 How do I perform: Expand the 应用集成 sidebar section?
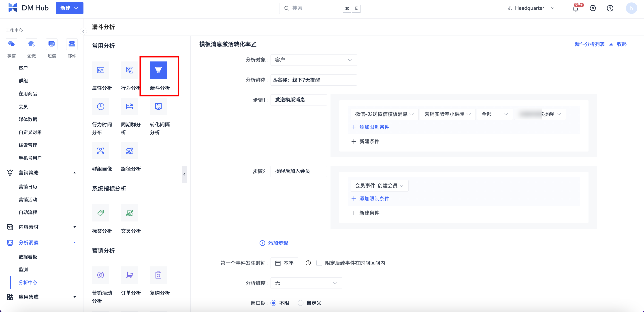[75, 297]
